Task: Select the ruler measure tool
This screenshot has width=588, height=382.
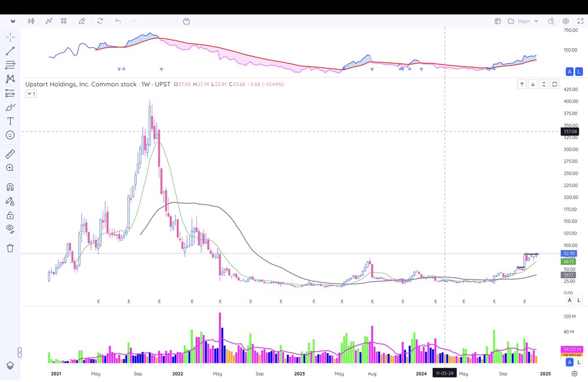Action: coord(10,154)
